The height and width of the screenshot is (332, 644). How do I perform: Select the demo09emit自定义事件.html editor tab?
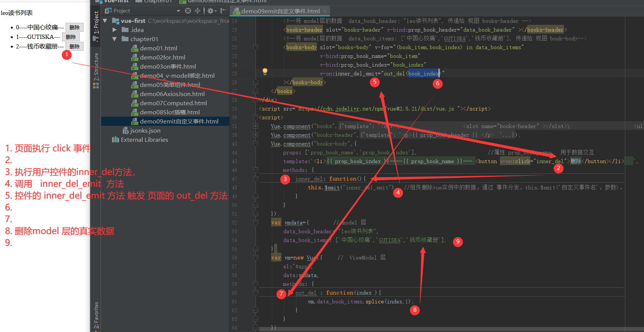coord(280,11)
